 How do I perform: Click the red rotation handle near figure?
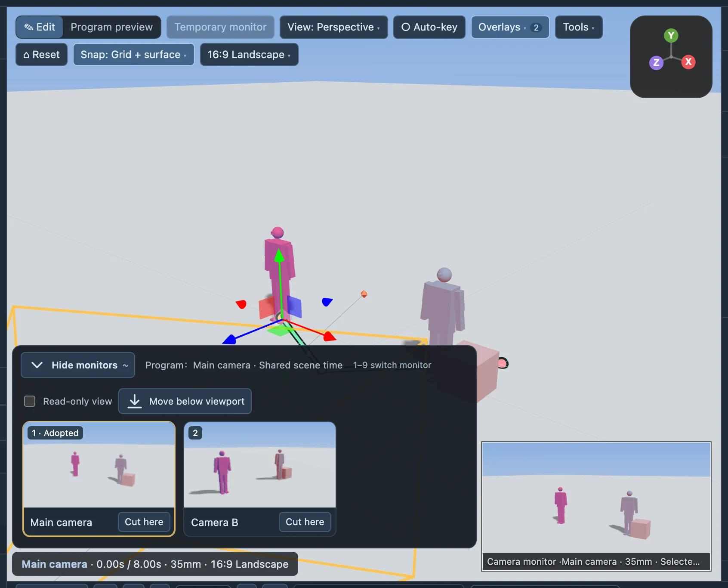point(241,304)
